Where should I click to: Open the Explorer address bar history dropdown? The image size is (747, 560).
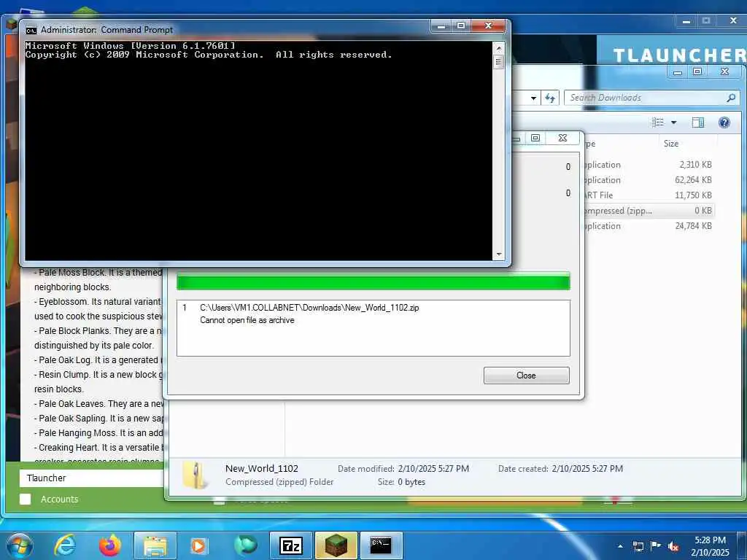coord(533,98)
